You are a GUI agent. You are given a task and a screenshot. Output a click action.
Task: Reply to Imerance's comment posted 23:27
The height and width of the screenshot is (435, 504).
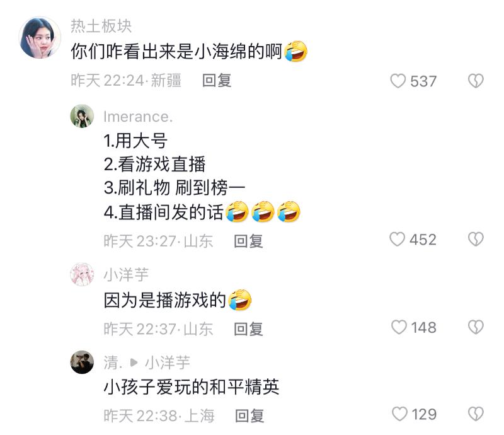pos(248,241)
